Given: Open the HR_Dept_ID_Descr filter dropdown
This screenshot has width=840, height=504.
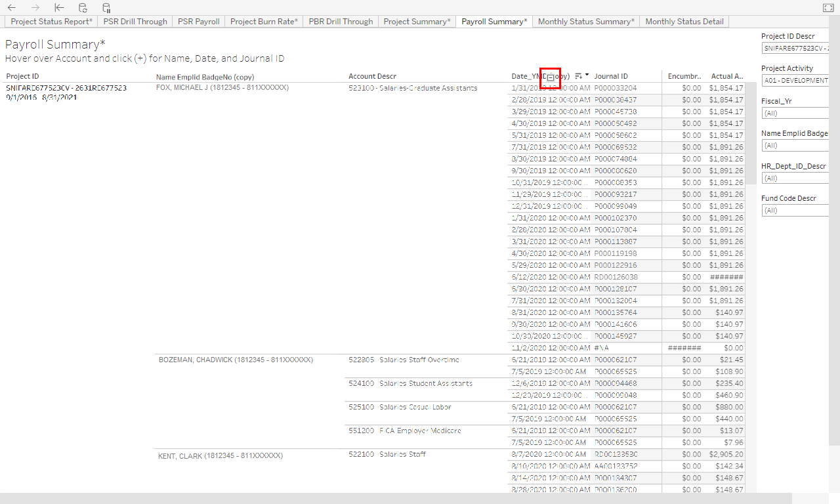Looking at the screenshot, I should (x=795, y=178).
